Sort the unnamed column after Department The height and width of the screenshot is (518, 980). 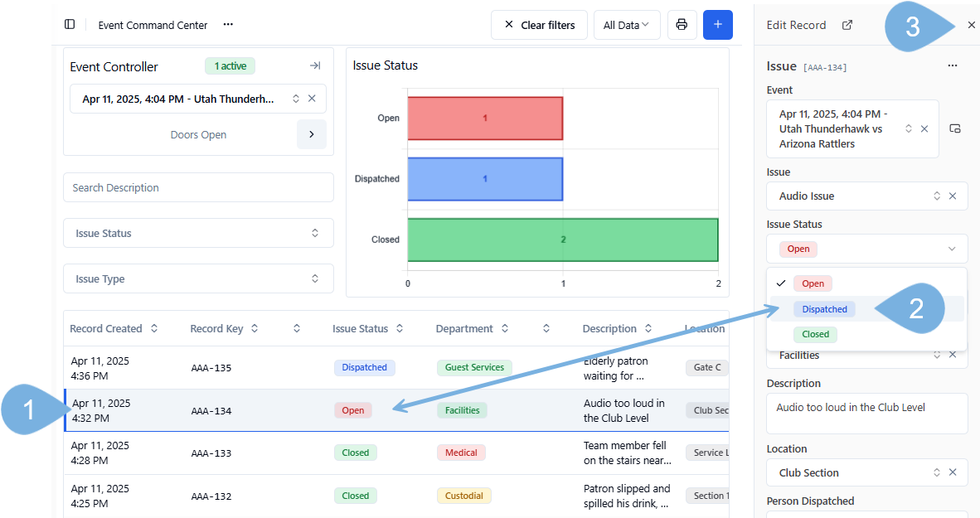coord(546,329)
